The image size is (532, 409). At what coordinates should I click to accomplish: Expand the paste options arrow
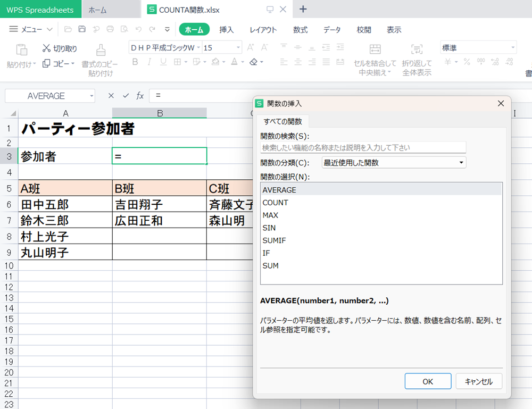[34, 64]
